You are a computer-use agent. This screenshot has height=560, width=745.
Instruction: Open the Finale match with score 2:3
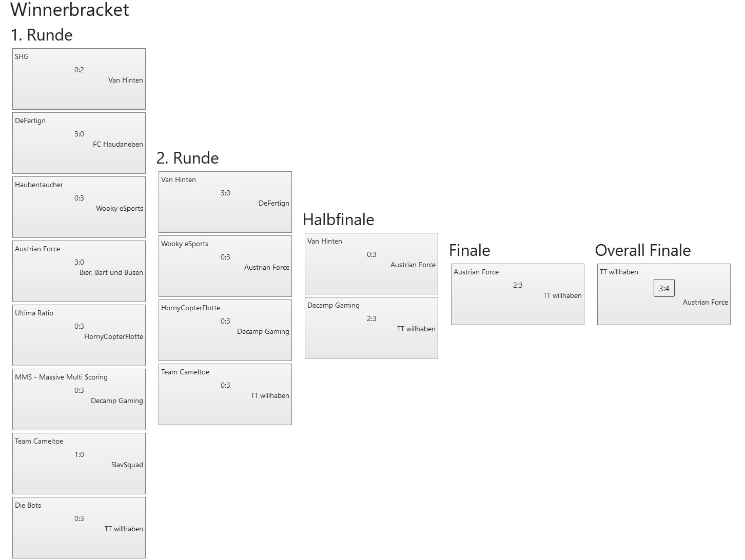click(x=517, y=294)
